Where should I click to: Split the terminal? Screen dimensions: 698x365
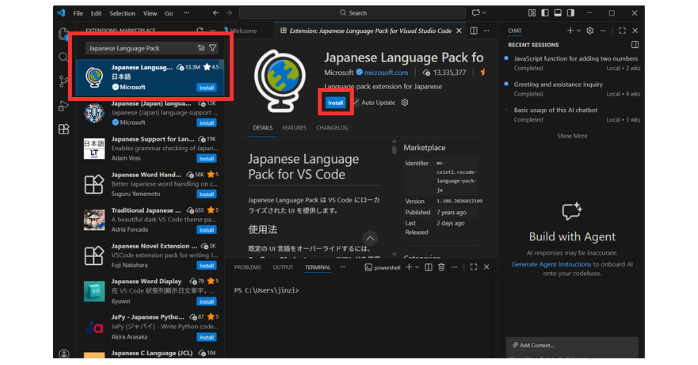pos(428,267)
